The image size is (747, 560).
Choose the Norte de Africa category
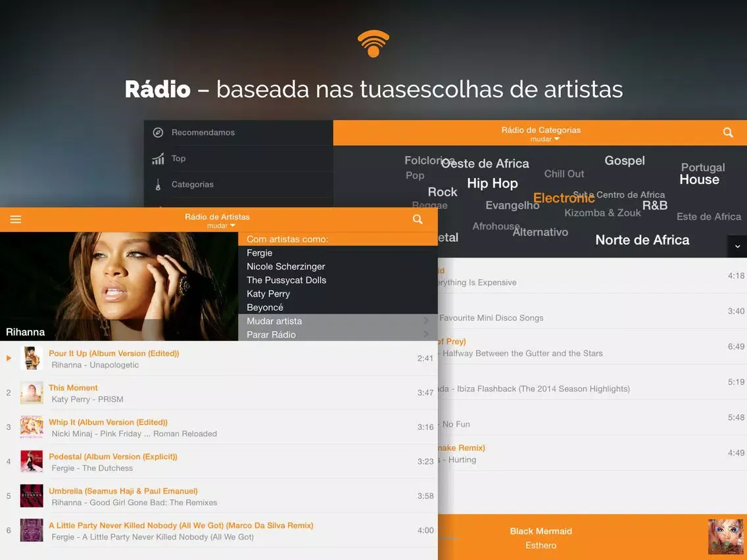642,240
